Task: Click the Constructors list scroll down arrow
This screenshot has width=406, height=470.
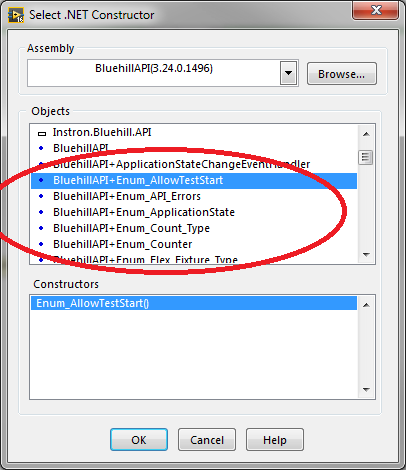Action: click(366, 389)
